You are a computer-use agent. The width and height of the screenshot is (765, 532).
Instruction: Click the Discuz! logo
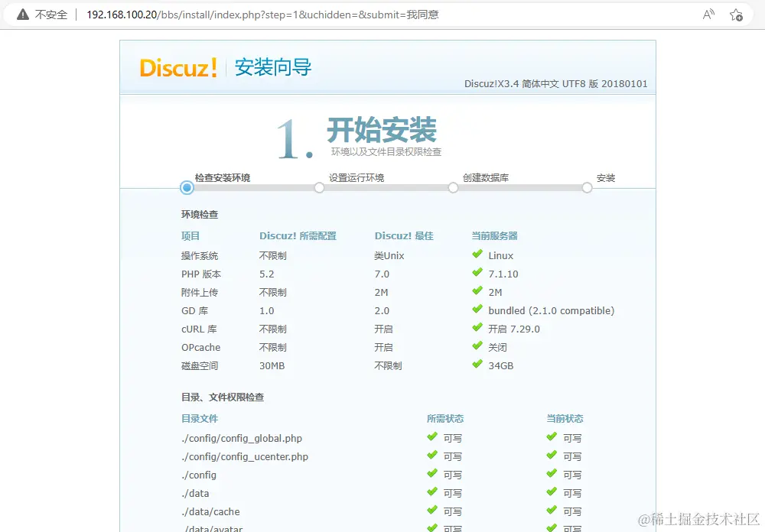pos(178,68)
